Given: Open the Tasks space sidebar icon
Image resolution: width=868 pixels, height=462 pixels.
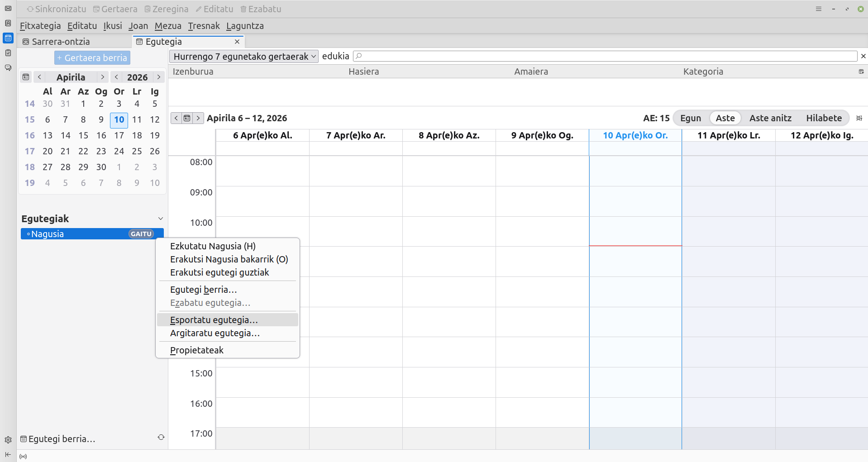Looking at the screenshot, I should point(8,53).
